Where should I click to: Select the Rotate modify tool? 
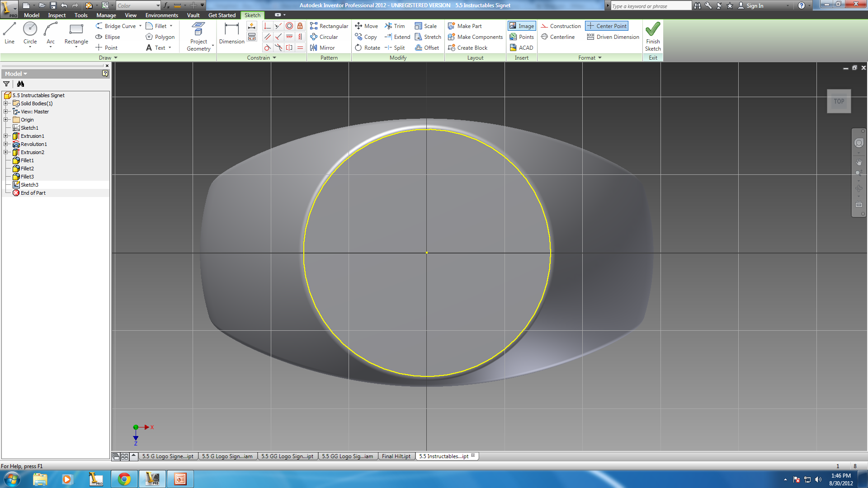click(367, 48)
